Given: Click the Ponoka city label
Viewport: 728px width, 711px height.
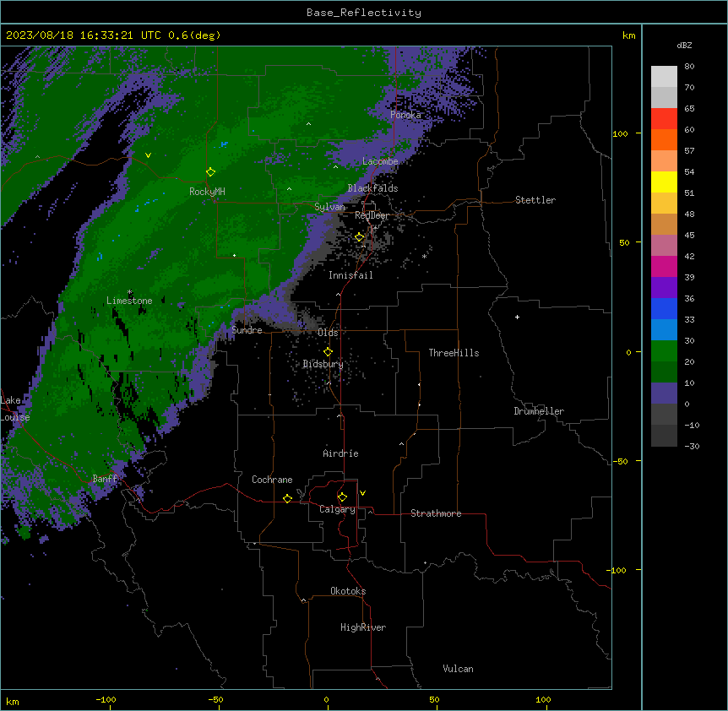Looking at the screenshot, I should click(x=405, y=115).
